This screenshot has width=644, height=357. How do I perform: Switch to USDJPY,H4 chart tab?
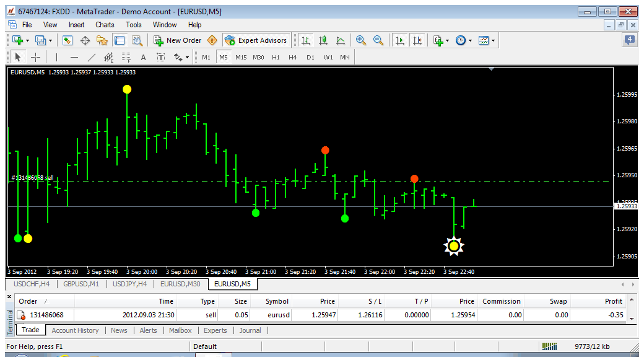click(130, 283)
